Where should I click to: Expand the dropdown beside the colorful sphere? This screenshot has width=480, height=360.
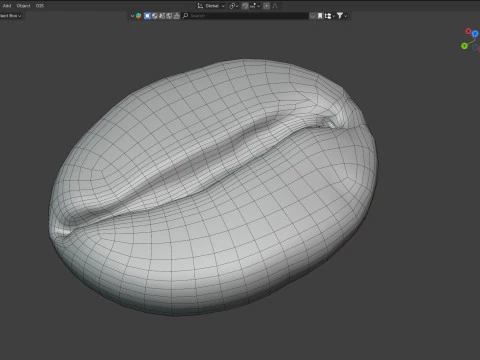(132, 16)
